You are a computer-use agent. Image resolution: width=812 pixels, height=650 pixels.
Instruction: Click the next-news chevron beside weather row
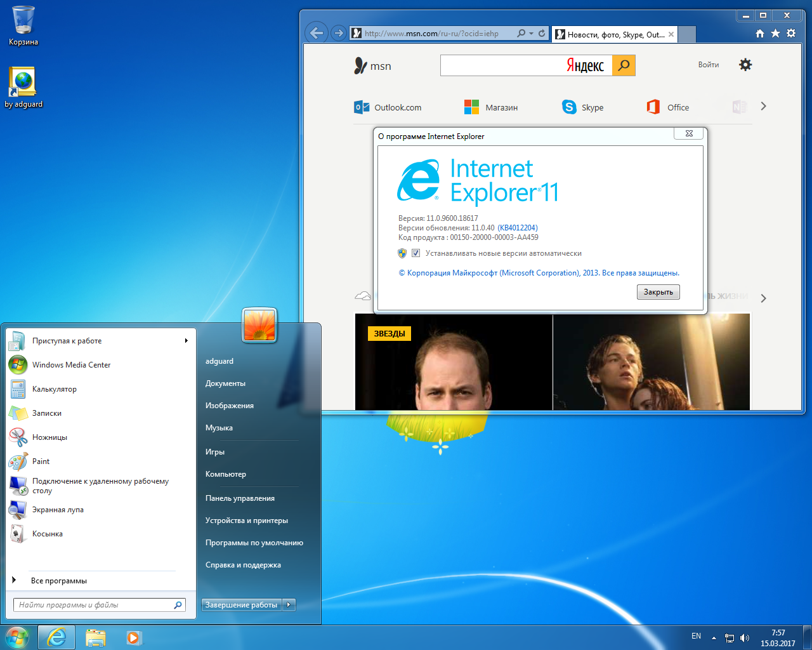[x=763, y=298]
